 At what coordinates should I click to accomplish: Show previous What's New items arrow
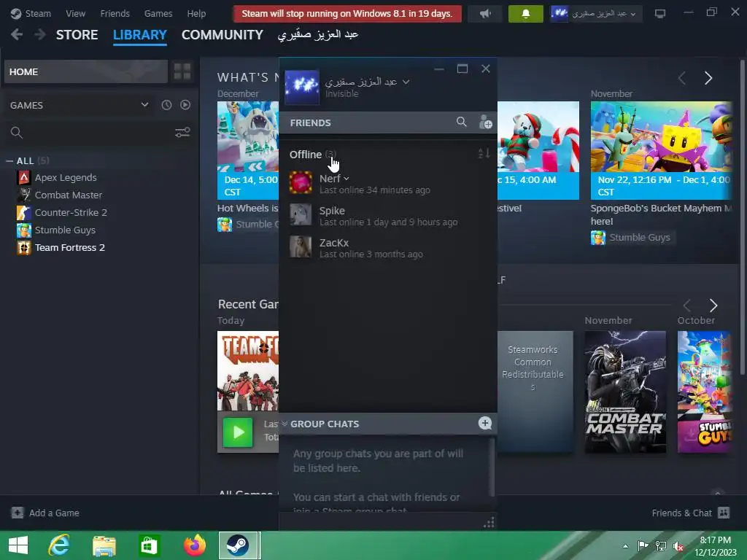coord(682,78)
